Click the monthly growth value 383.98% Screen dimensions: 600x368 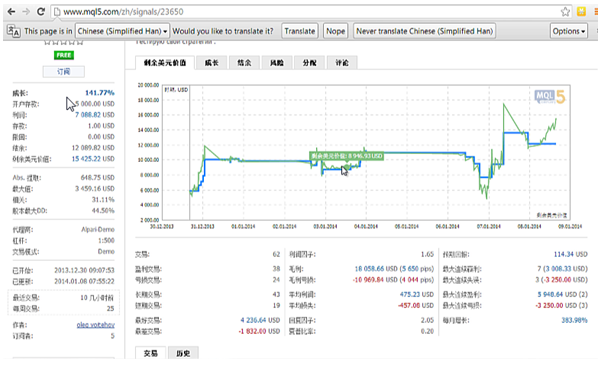point(574,320)
